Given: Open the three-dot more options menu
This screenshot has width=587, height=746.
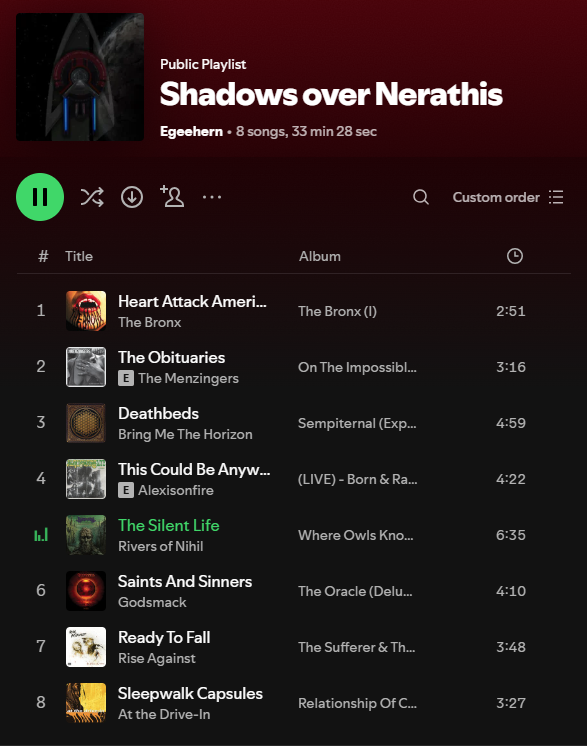Looking at the screenshot, I should coord(212,197).
